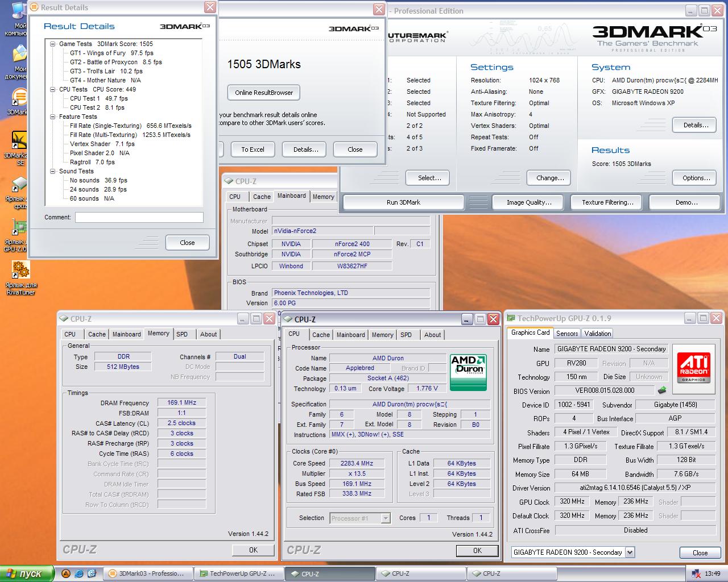Click OK in CPU-Z processor window
Viewport: 728px width, 582px height.
point(477,551)
